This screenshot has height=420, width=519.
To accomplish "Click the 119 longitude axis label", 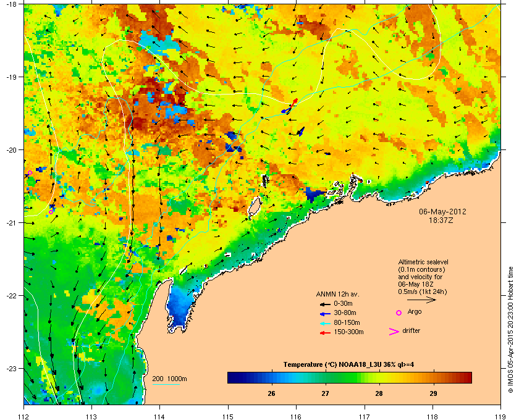I will 500,416.
